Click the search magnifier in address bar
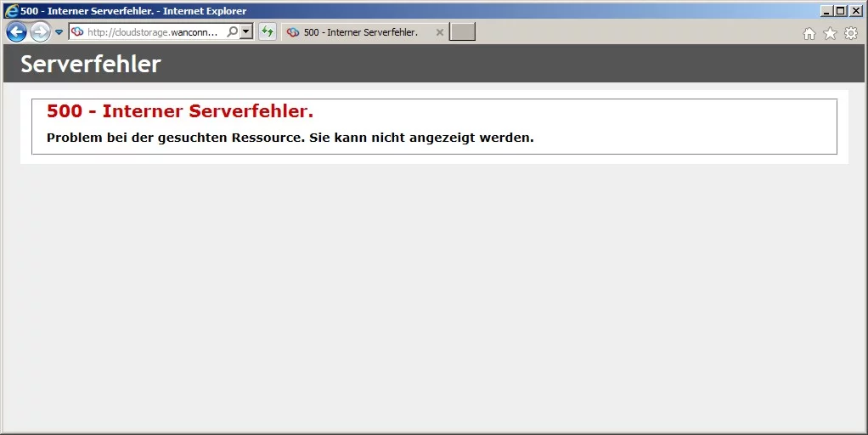The image size is (868, 435). point(233,32)
